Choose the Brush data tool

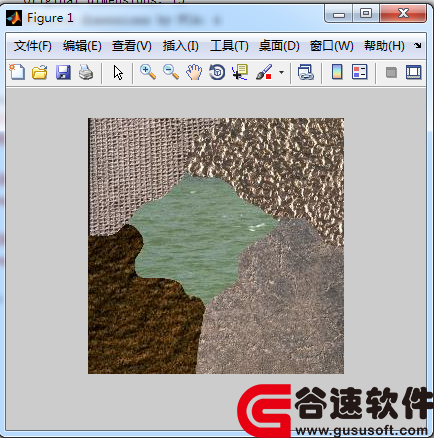coord(264,72)
